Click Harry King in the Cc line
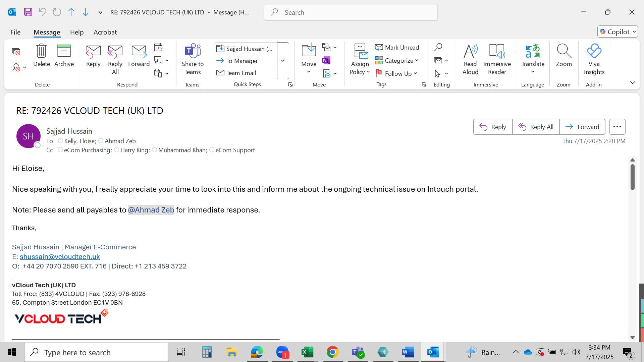This screenshot has height=362, width=644. point(135,150)
